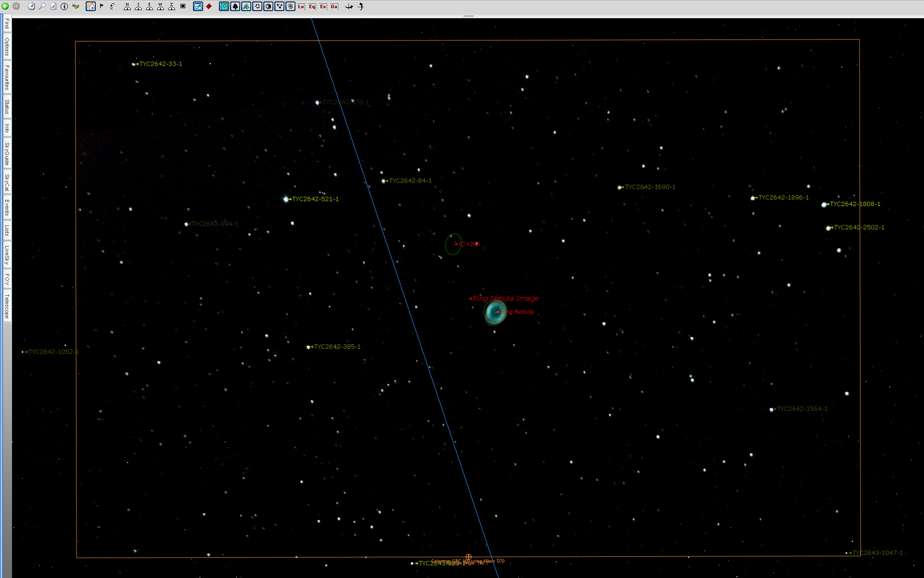Viewport: 924px width, 578px height.
Task: Click the Ring Nebula Image label
Action: pos(505,299)
